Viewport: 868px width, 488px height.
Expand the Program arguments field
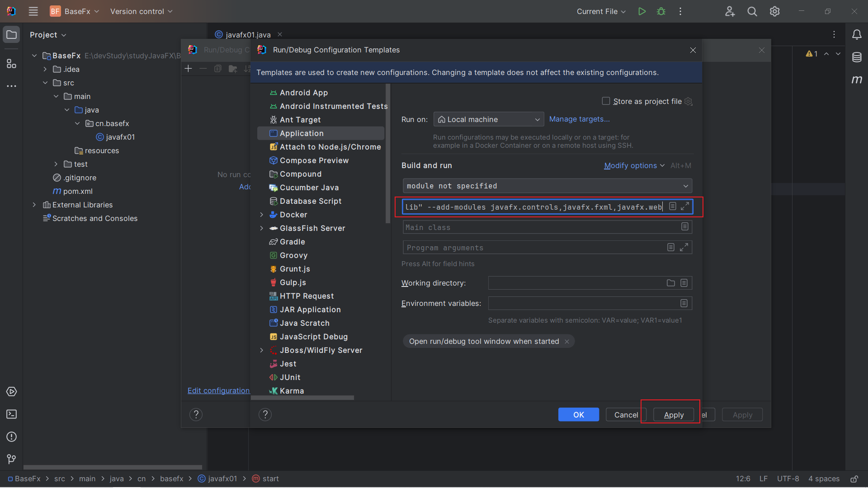(x=684, y=247)
